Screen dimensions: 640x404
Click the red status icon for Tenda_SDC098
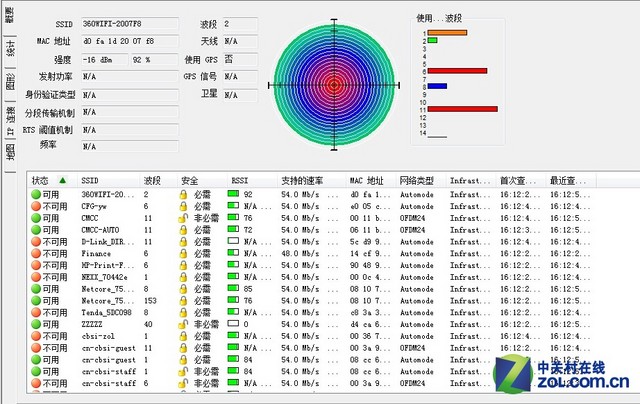click(x=36, y=313)
